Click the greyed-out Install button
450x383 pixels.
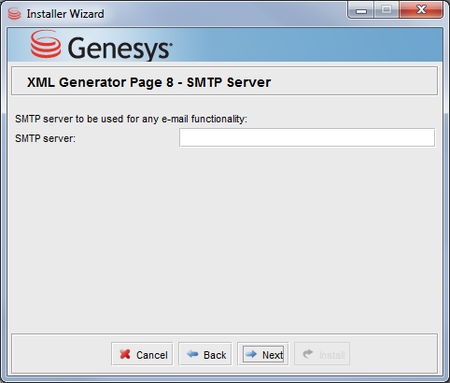tap(322, 354)
